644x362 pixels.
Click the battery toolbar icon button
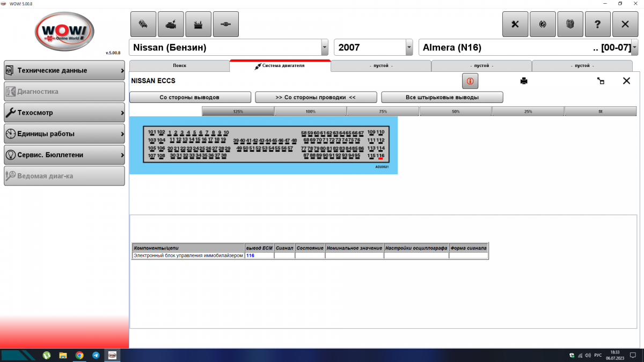tap(199, 24)
